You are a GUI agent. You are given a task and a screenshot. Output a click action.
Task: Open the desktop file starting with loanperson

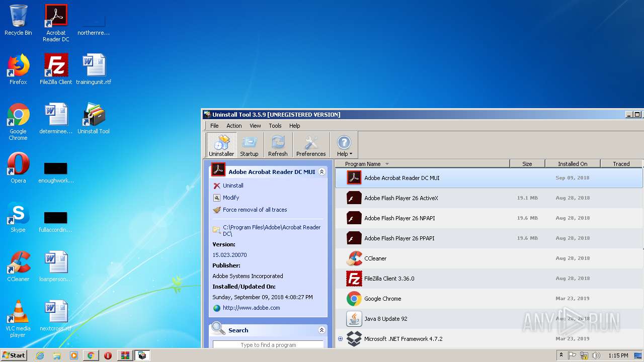[56, 266]
